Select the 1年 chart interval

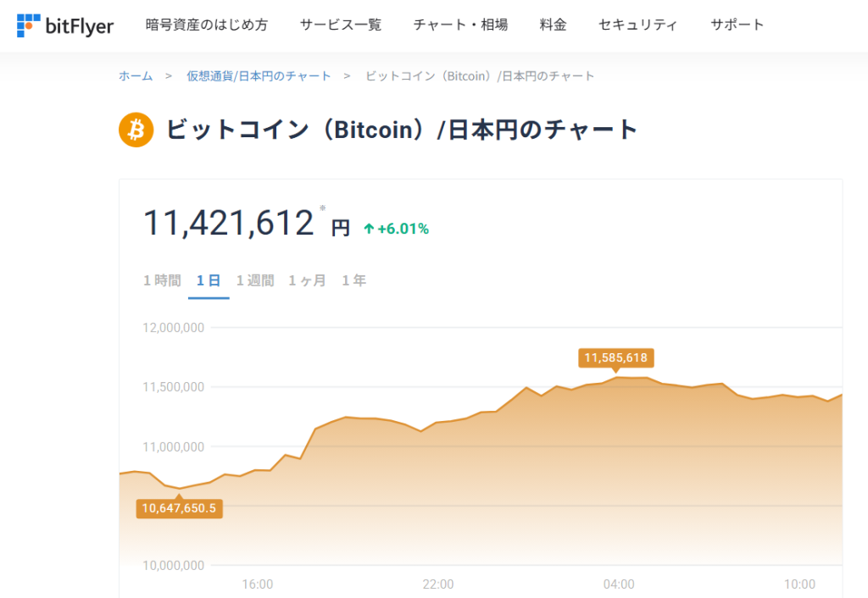(x=353, y=280)
